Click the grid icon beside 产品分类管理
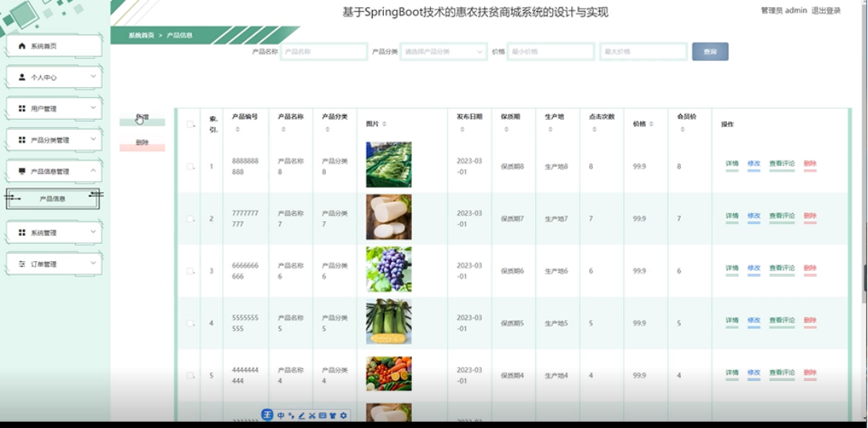The image size is (868, 428). [22, 140]
